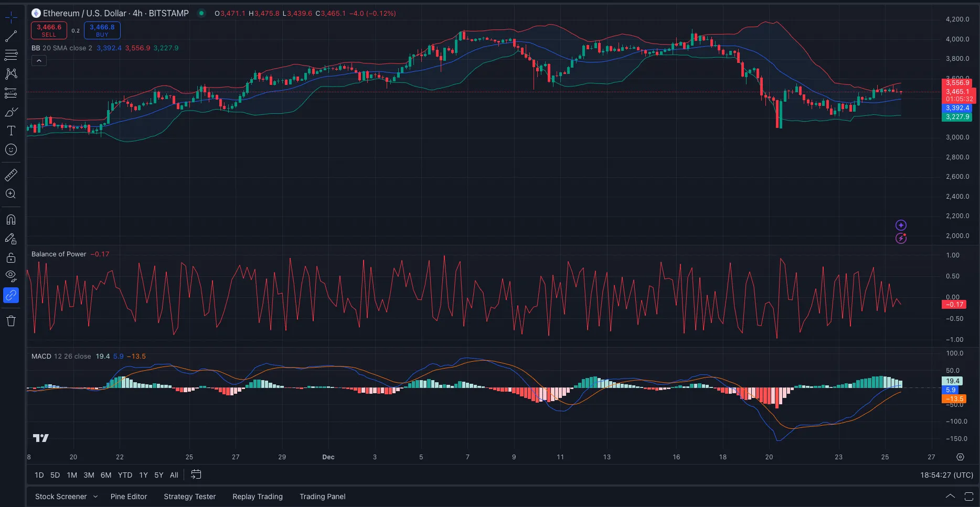Viewport: 980px width, 507px height.
Task: Select the text annotation tool
Action: [11, 131]
